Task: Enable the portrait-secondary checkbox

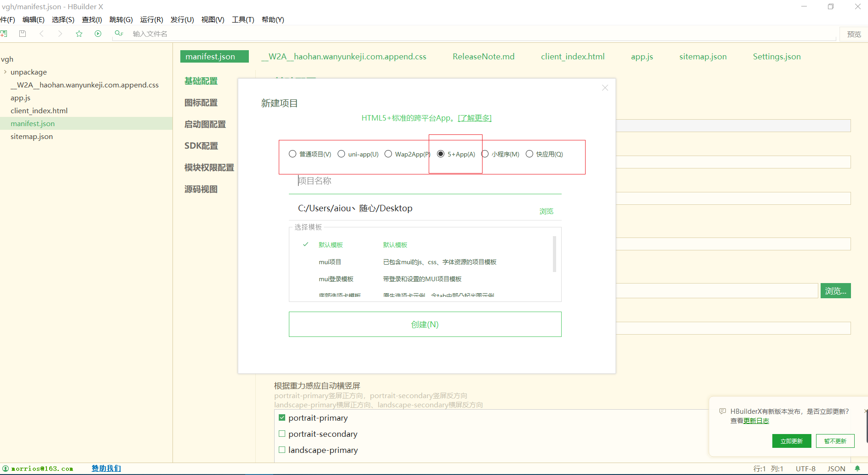Action: point(282,434)
